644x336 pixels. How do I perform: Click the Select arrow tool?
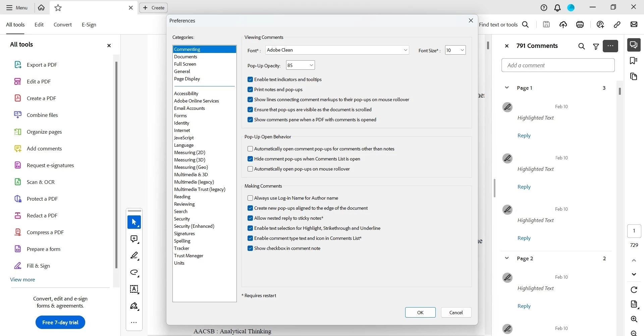134,222
